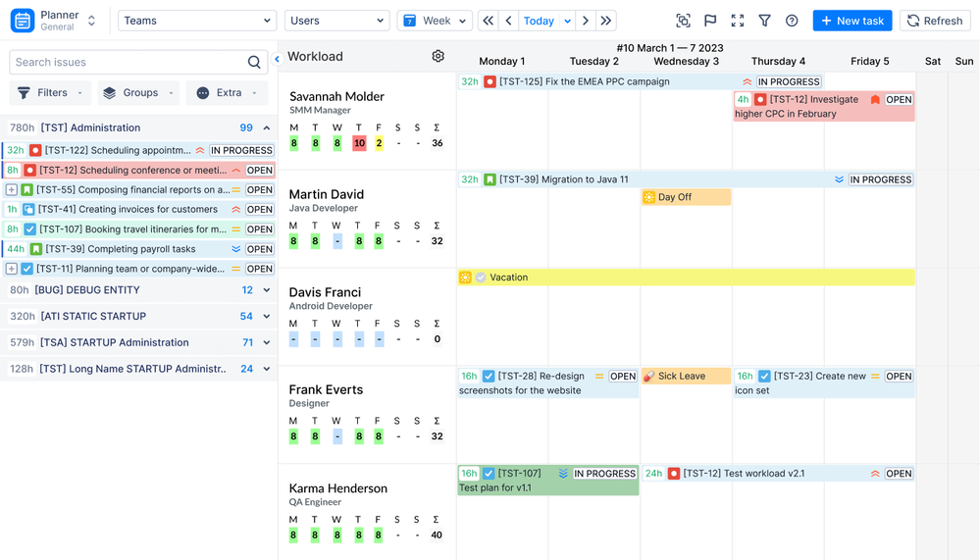Toggle the TST-23 Create new icon set checkbox icon

(764, 377)
